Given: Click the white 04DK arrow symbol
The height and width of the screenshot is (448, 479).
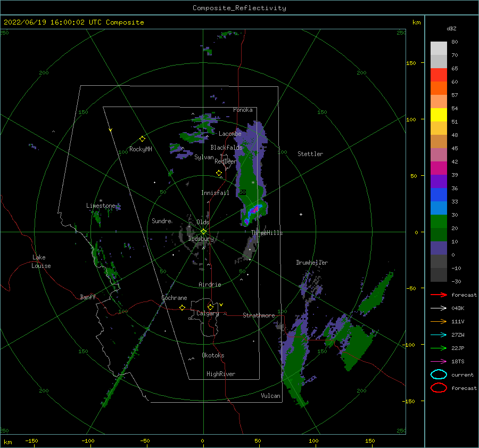Looking at the screenshot, I should [439, 308].
